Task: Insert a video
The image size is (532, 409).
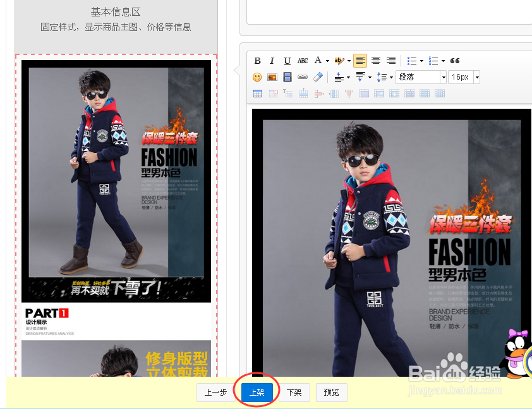Action: (x=287, y=77)
